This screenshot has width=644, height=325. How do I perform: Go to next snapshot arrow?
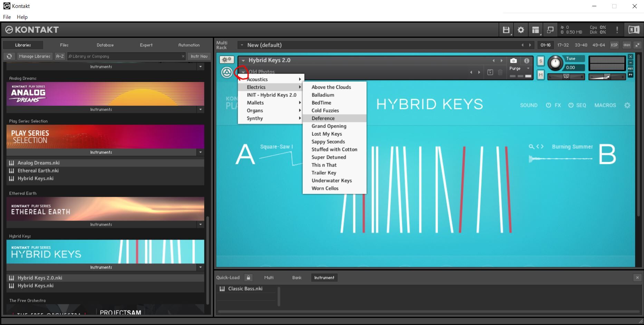[x=479, y=72]
